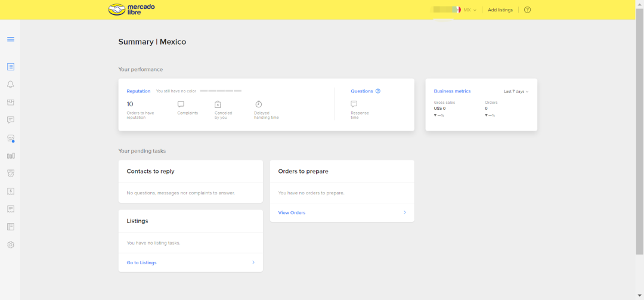Open the Summary list icon in sidebar
Viewport: 644px width, 300px height.
(11, 67)
